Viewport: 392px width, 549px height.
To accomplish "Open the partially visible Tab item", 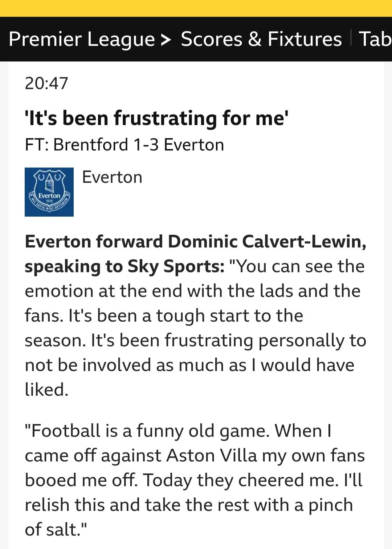I will 375,39.
